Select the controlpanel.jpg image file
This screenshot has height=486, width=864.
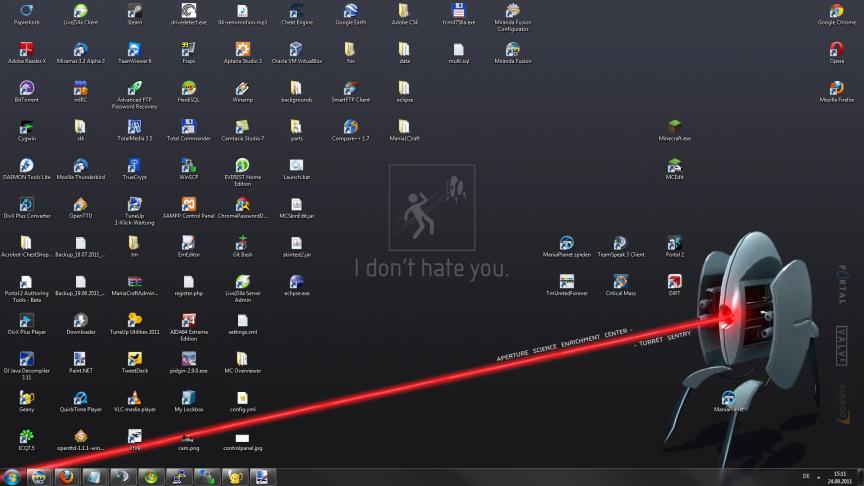tap(242, 441)
